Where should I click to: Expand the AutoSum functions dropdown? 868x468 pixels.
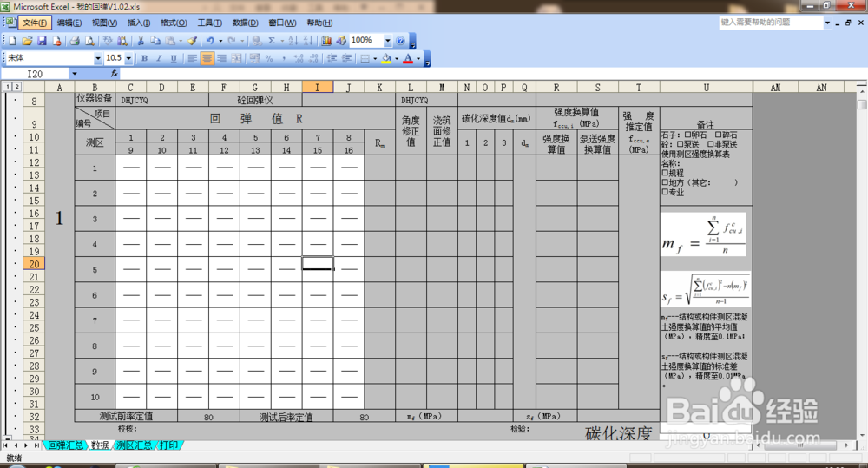pos(282,41)
